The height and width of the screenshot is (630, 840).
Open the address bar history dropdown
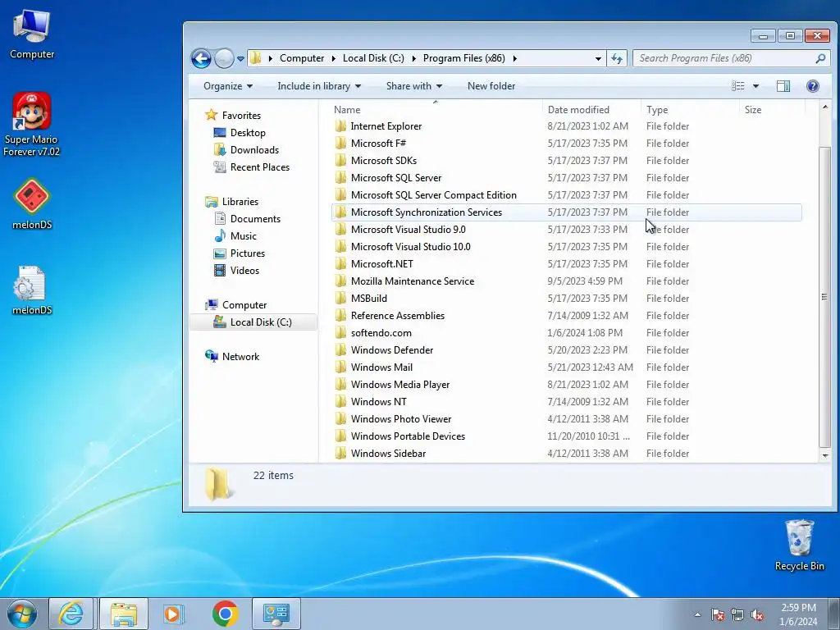point(598,59)
